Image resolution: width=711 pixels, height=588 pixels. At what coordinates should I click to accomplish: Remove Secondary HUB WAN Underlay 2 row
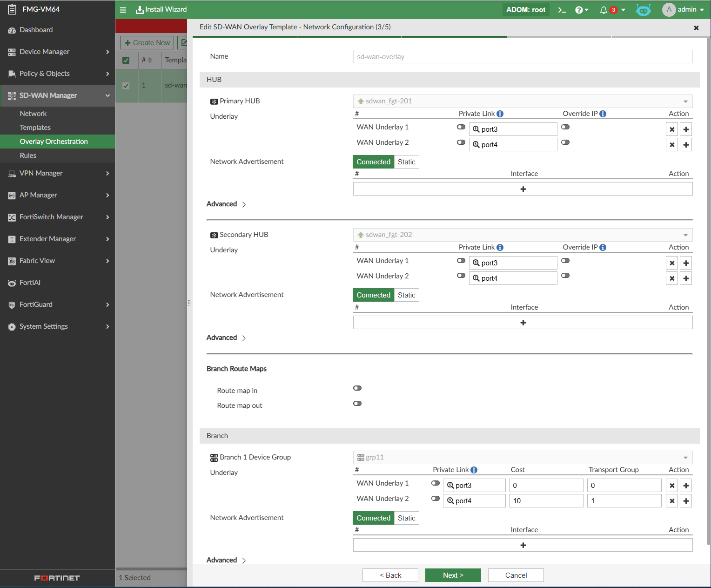pos(672,278)
